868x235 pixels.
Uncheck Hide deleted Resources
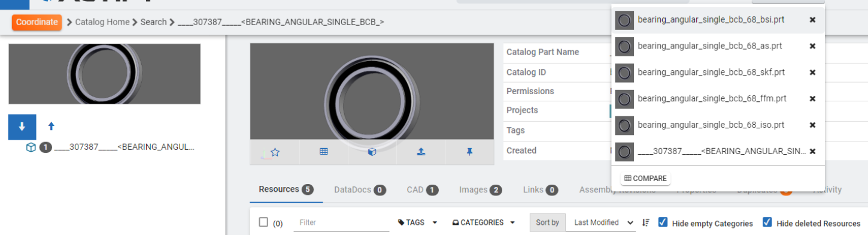[767, 222]
